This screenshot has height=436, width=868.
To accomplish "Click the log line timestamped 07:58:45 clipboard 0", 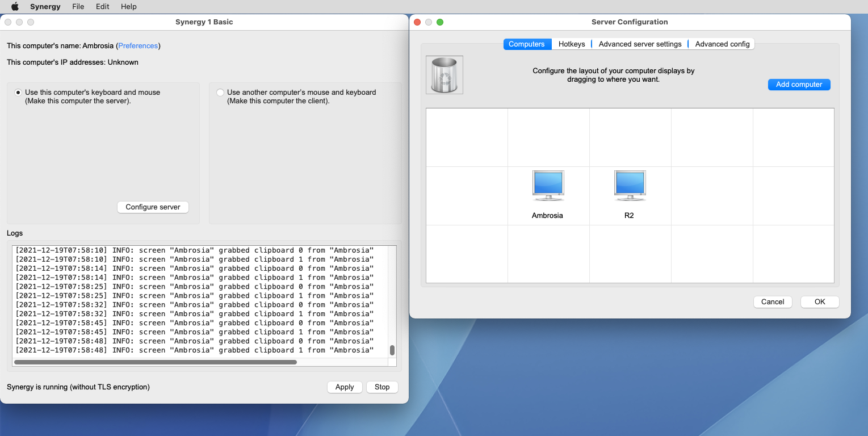I will (x=194, y=323).
